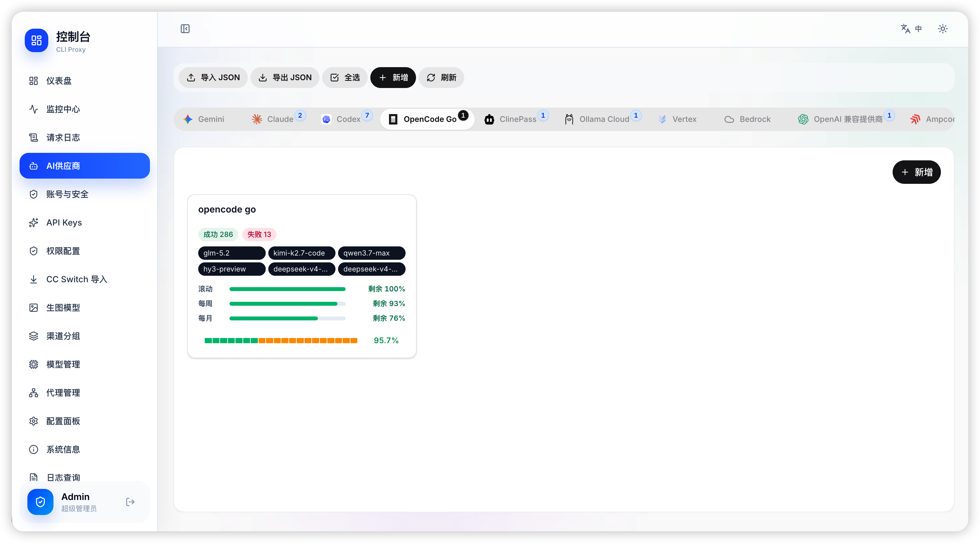Click the kimi-k2.7-code model tag
This screenshot has width=980, height=543.
[302, 253]
